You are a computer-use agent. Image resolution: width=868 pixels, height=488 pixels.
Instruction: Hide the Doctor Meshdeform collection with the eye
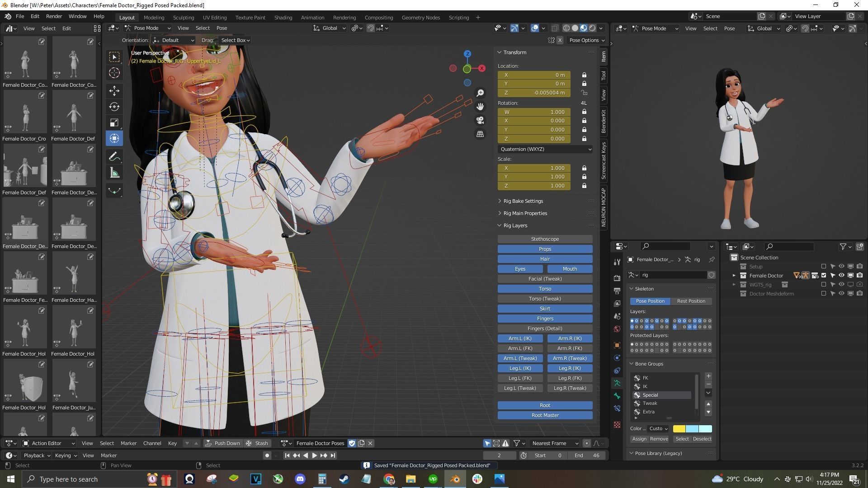coord(841,293)
